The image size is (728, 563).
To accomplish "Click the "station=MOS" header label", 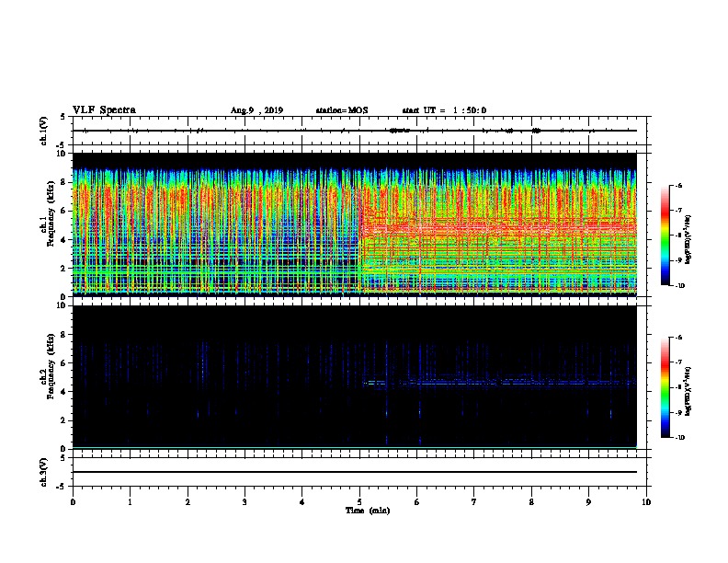I will click(342, 110).
